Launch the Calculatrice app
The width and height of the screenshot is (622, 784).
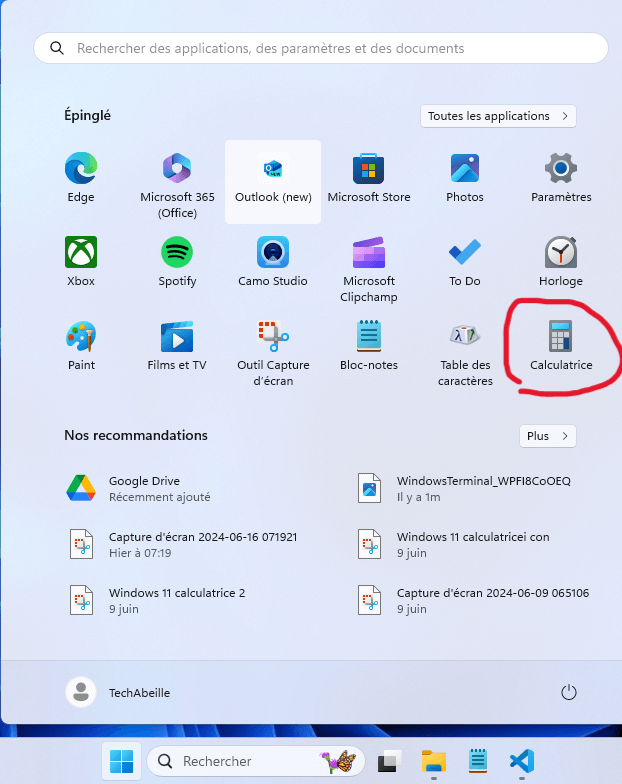(x=561, y=346)
